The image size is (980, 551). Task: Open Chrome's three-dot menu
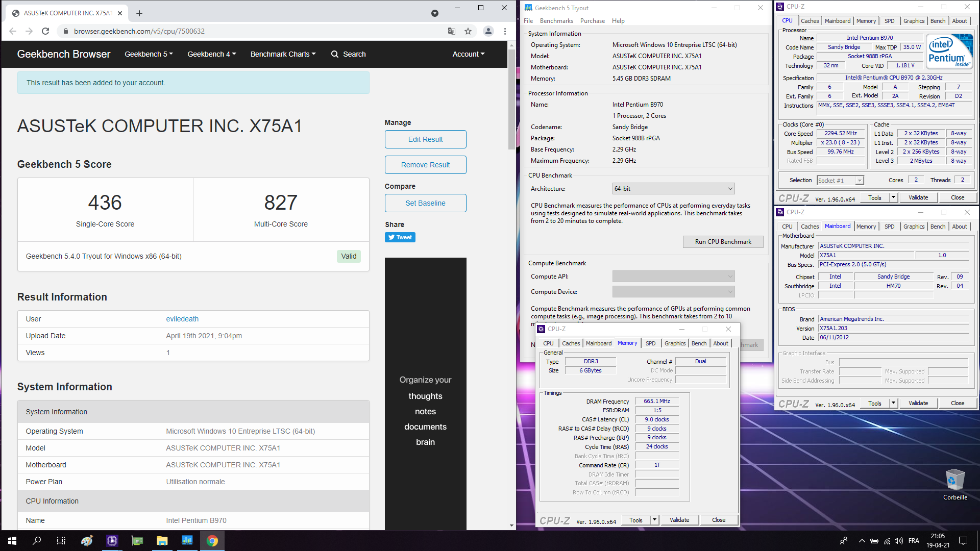[x=505, y=31]
